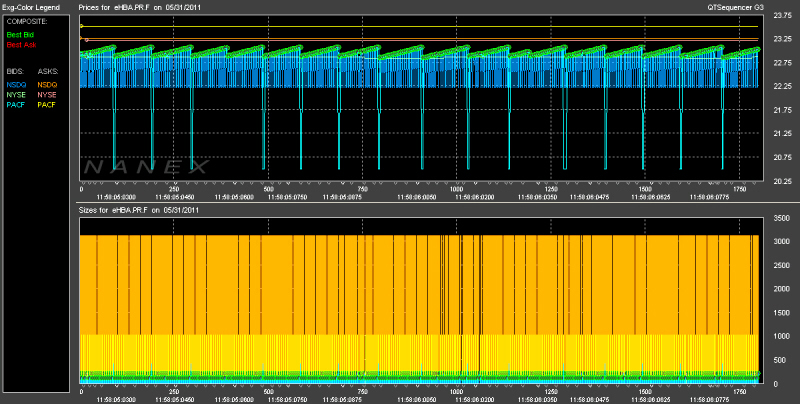This screenshot has width=800, height=404.
Task: Click the 'Sizes for eHBA.PR.F' chart title
Action: pos(139,210)
